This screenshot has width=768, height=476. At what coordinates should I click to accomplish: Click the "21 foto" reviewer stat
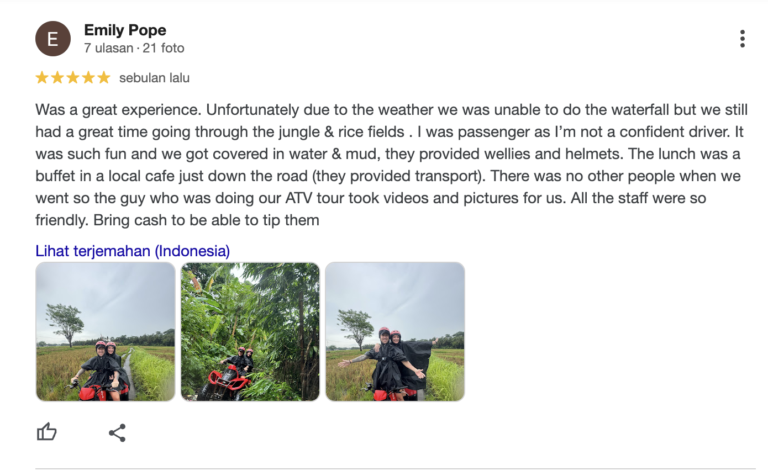164,48
